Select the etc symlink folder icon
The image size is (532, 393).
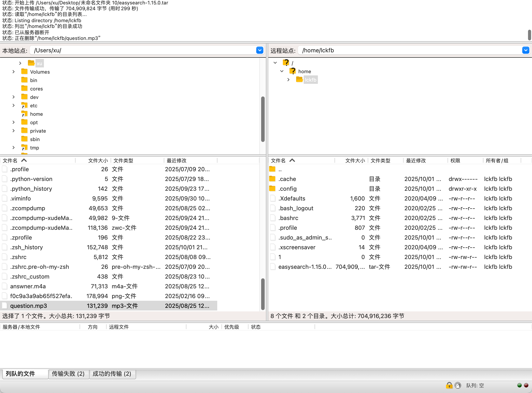tap(24, 105)
